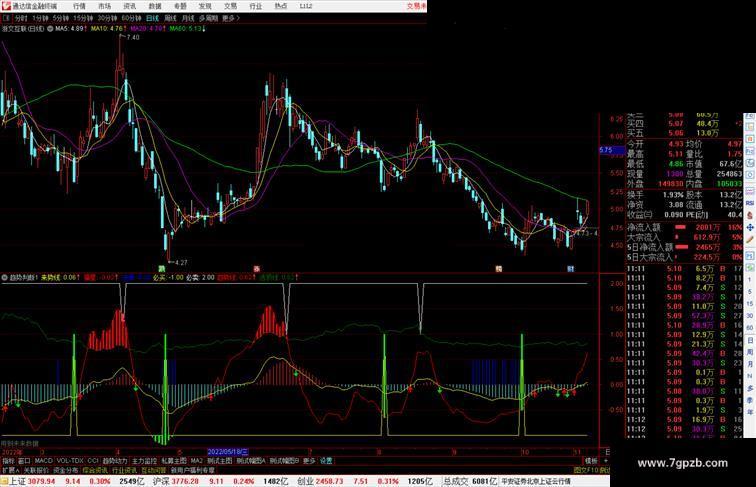The width and height of the screenshot is (756, 487).
Task: Open the 多周期 multi-period view
Action: pos(208,18)
